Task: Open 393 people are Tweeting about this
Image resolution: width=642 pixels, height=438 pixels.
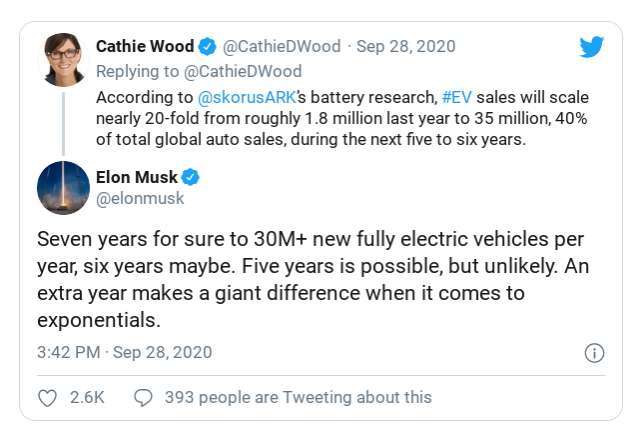Action: click(298, 397)
